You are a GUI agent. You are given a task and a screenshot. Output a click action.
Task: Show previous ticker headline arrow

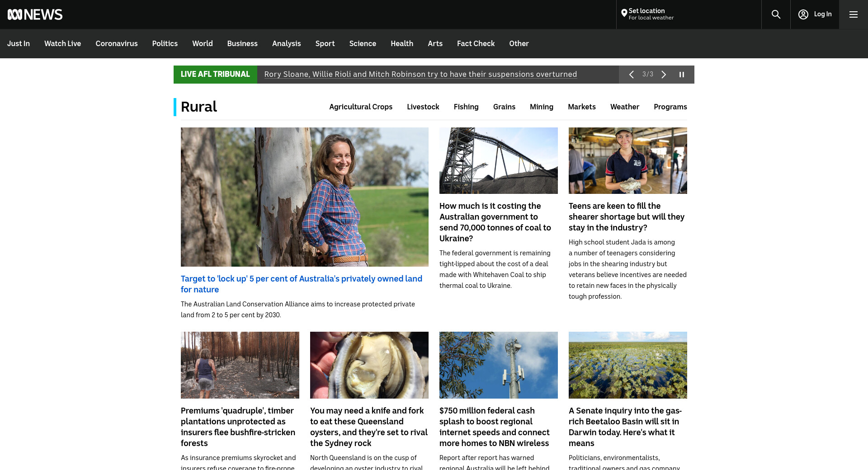[x=632, y=75]
